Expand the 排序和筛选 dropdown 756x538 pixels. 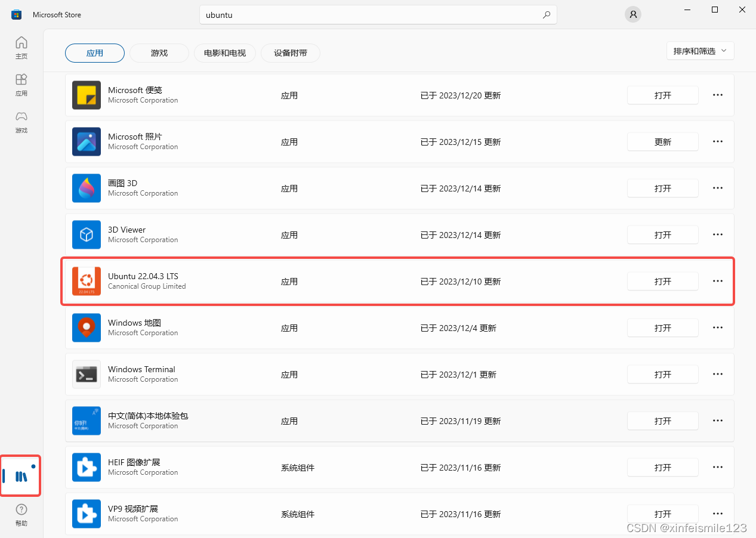point(701,51)
